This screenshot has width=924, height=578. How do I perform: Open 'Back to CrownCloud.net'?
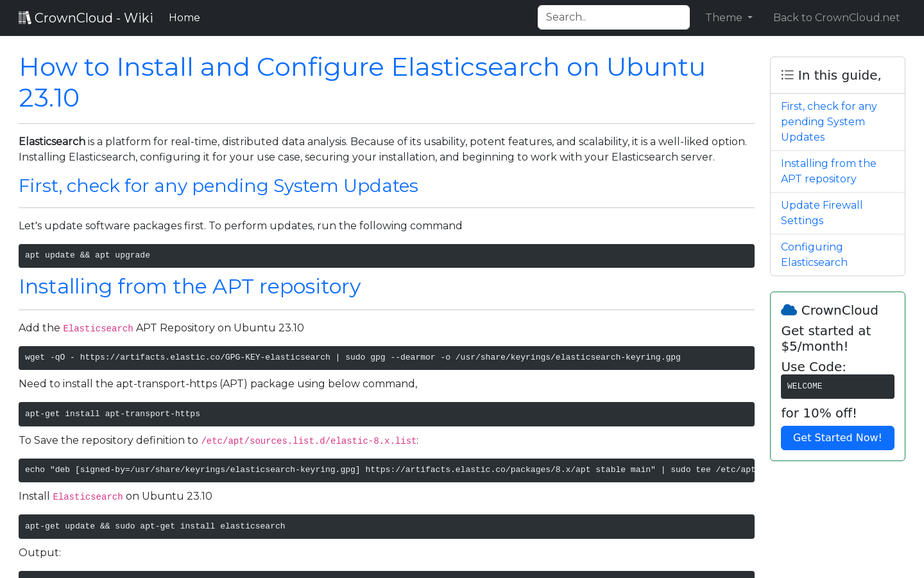tap(836, 17)
